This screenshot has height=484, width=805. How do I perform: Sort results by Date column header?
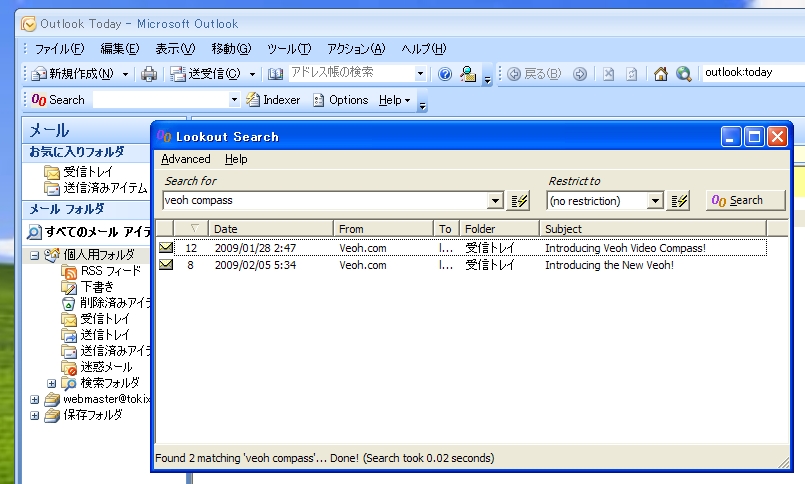pos(271,229)
